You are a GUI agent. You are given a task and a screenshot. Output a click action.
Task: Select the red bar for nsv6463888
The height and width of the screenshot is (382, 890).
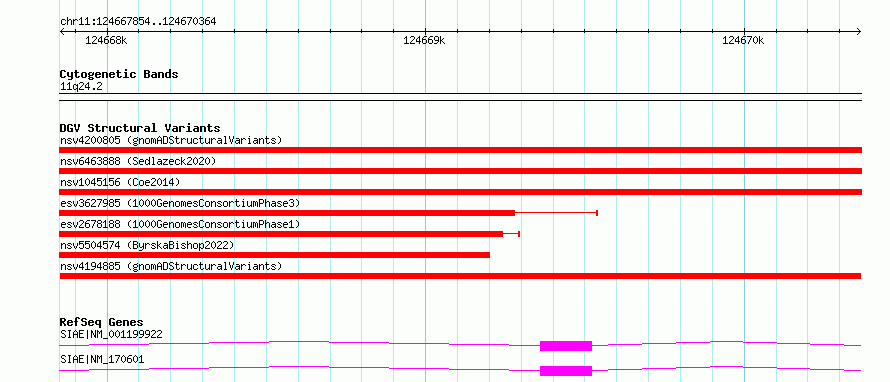point(460,171)
